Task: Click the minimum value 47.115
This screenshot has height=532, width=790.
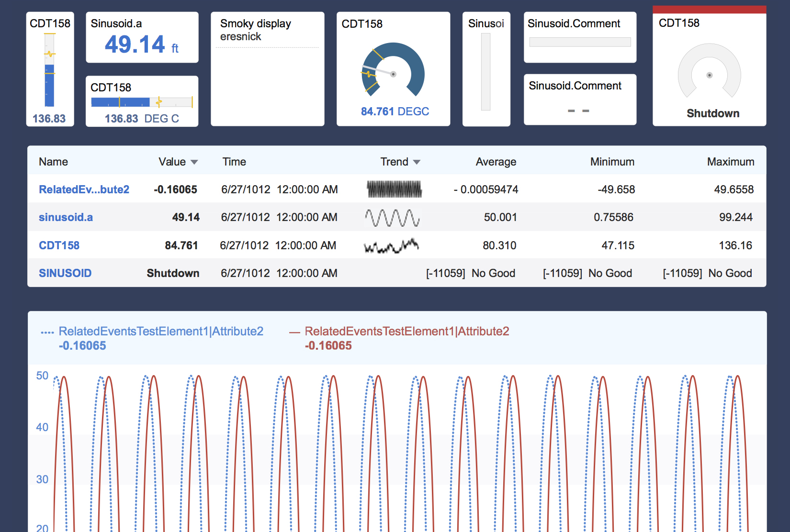Action: click(618, 245)
